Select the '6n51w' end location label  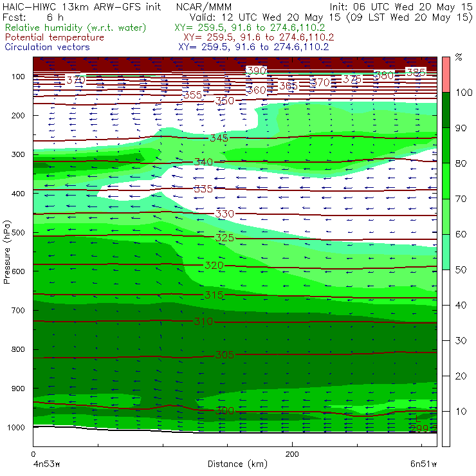(x=423, y=464)
